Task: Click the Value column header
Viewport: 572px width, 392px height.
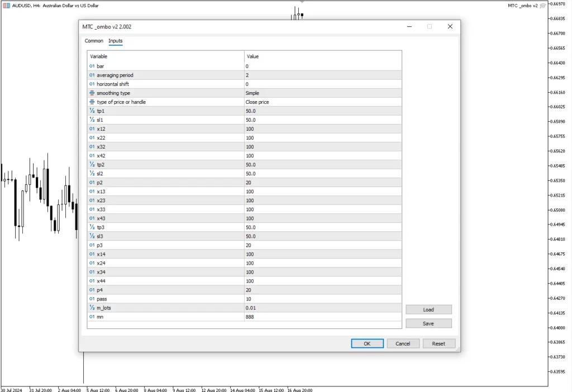Action: click(x=323, y=56)
